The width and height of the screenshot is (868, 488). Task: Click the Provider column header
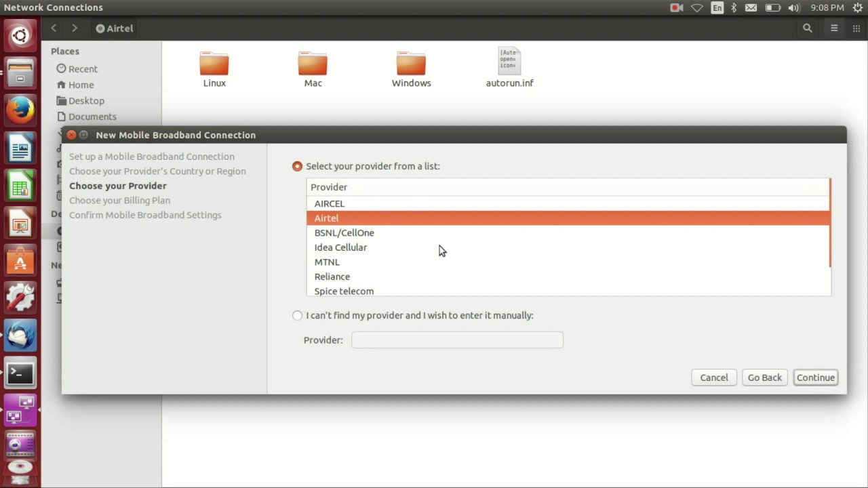[568, 187]
